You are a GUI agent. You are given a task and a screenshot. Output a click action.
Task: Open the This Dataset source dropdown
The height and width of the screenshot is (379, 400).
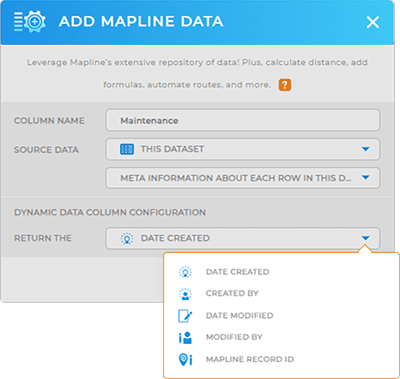coord(243,149)
